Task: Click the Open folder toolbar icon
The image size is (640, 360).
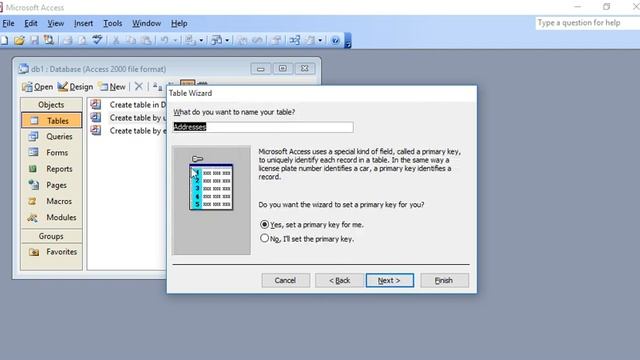Action: (x=19, y=40)
